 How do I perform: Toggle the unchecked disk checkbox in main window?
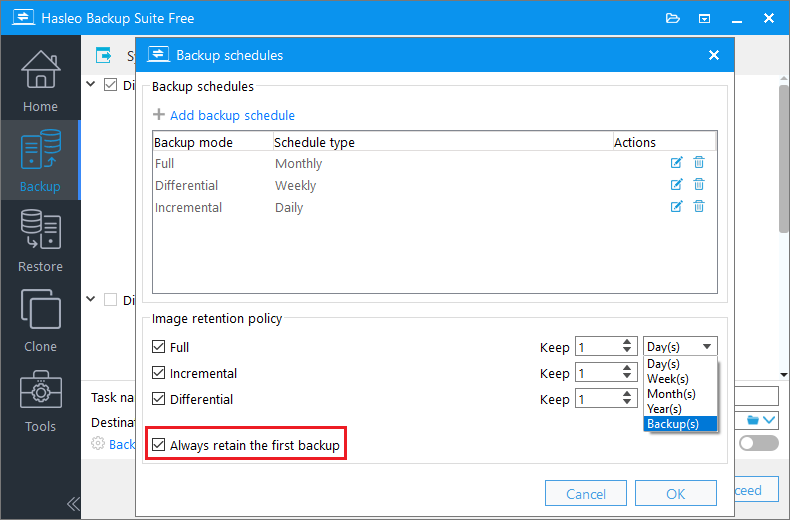pyautogui.click(x=110, y=300)
